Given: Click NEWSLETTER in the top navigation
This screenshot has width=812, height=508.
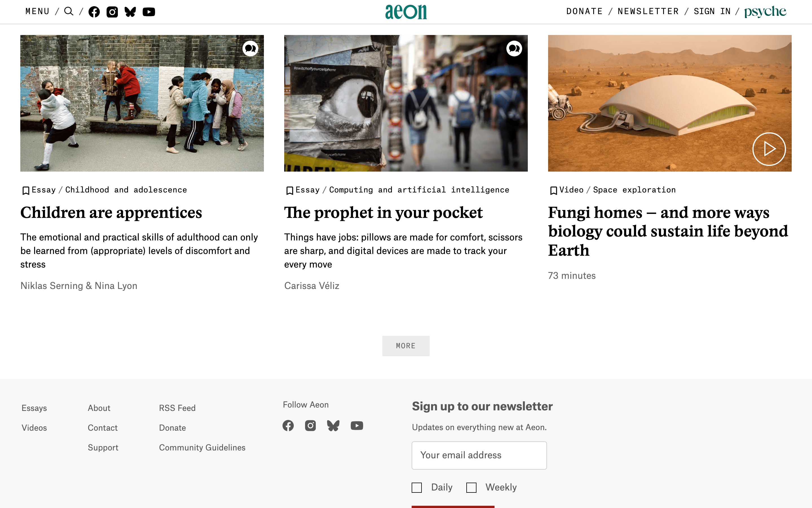Looking at the screenshot, I should tap(648, 11).
